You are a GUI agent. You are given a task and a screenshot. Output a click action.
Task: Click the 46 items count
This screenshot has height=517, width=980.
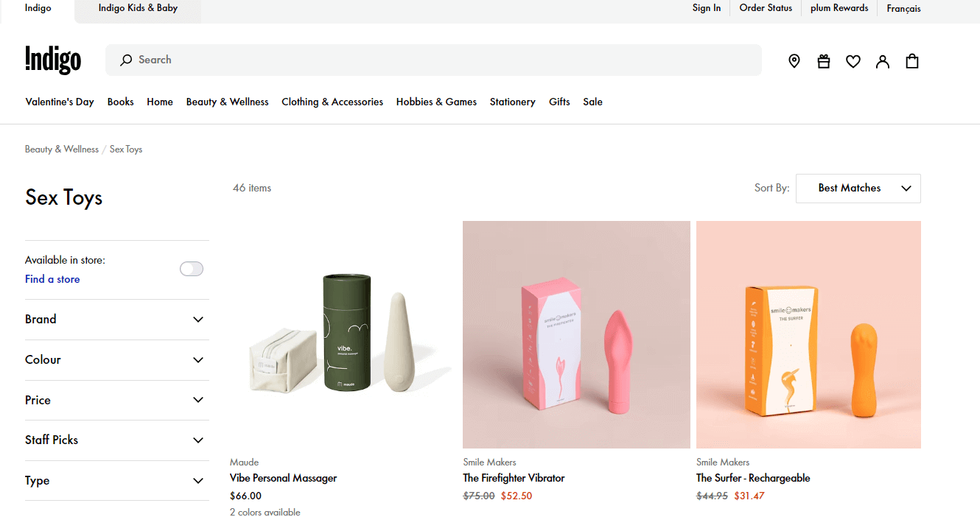(252, 189)
